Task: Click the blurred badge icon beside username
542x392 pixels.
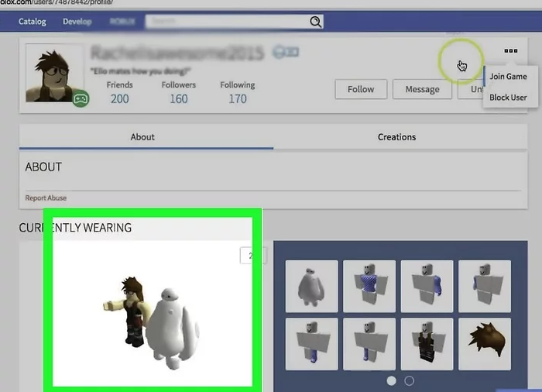Action: click(x=286, y=52)
